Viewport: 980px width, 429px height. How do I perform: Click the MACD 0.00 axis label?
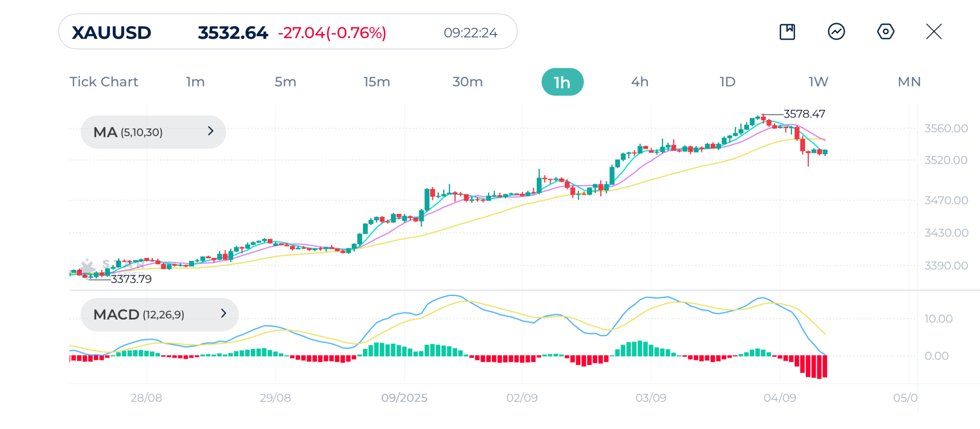[x=936, y=356]
